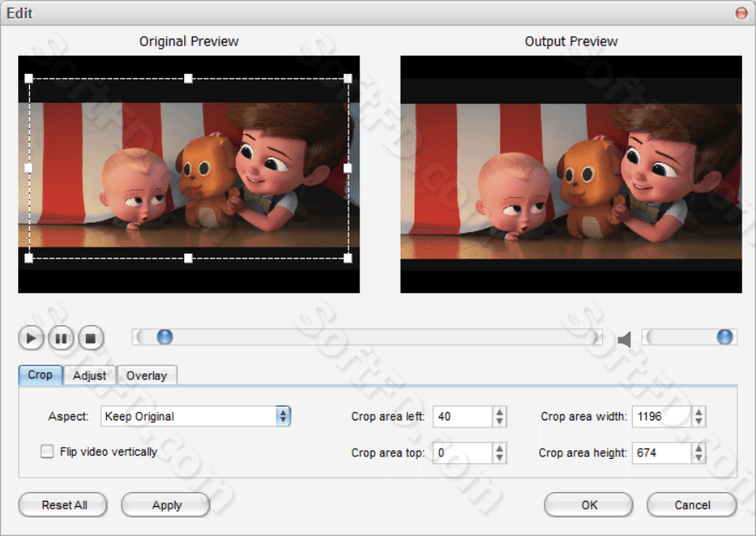Pause the video preview
Image resolution: width=756 pixels, height=536 pixels.
(61, 338)
